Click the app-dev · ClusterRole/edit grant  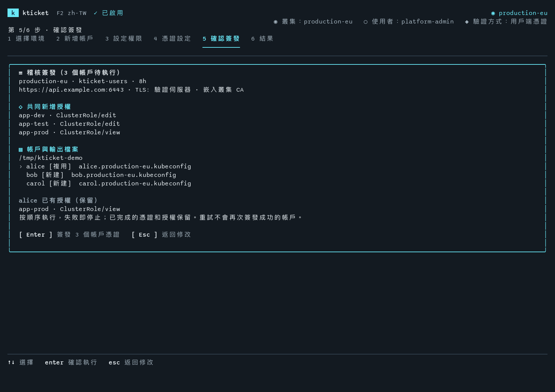[x=67, y=115]
